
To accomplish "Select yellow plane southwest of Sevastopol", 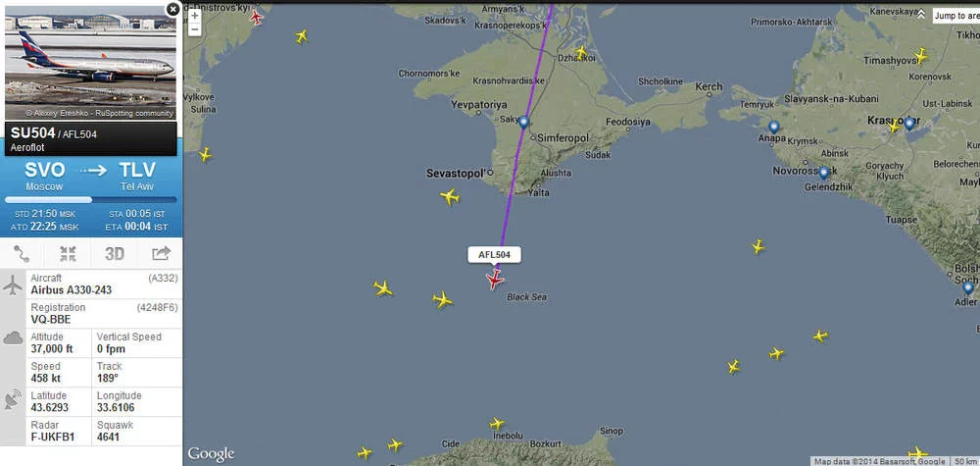I will pyautogui.click(x=450, y=197).
